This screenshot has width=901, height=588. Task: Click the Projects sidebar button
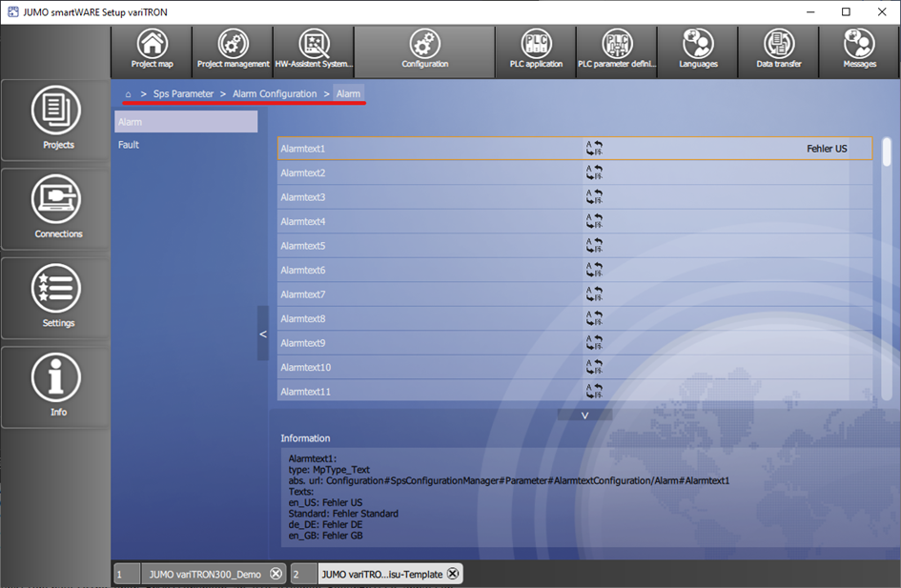click(57, 120)
